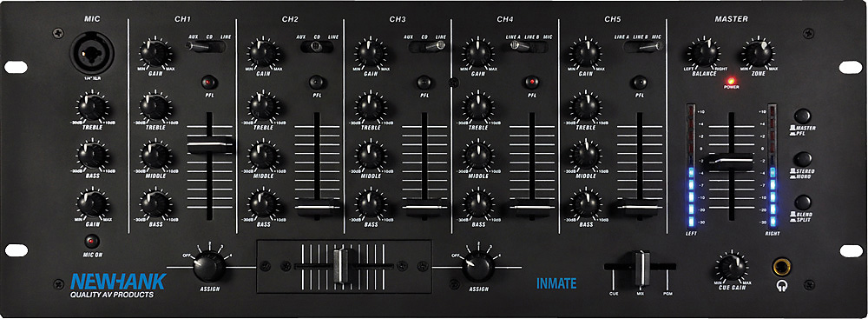
Task: Toggle the CH3 PFL button
Action: [424, 82]
